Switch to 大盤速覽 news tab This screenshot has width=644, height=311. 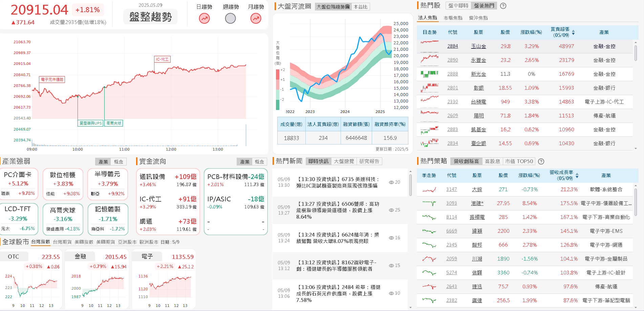[344, 161]
